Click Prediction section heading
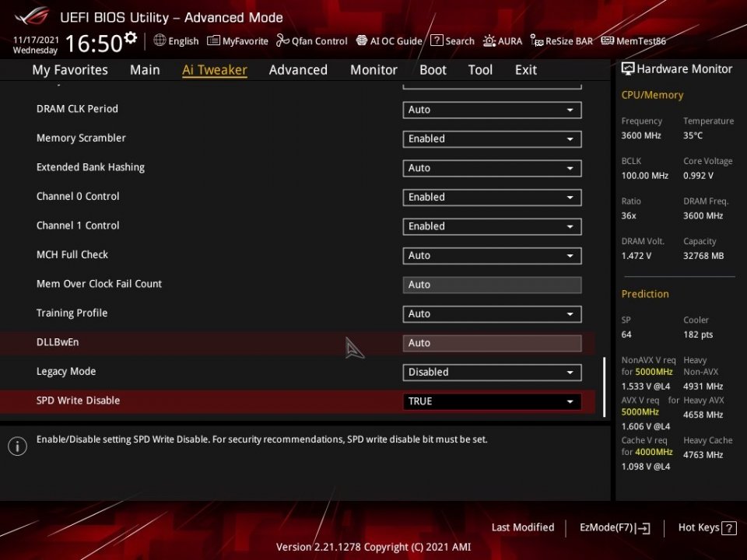Viewport: 747px width, 560px height. [645, 294]
